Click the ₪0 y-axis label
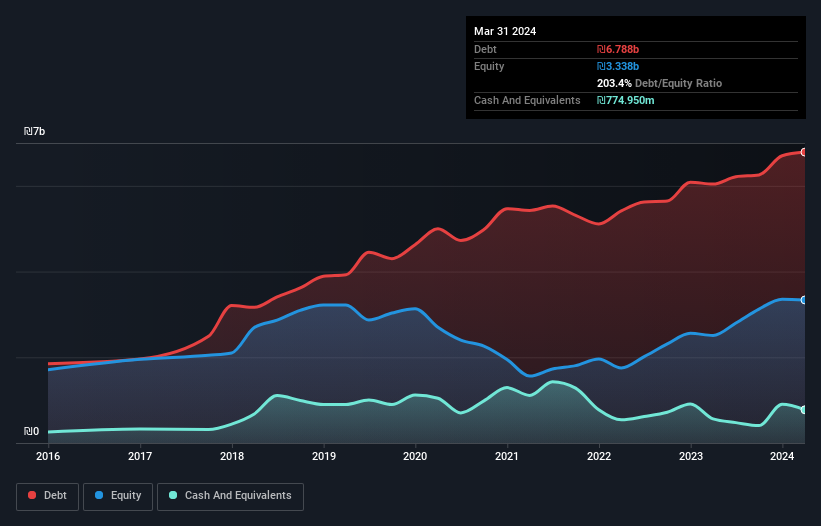 [31, 431]
